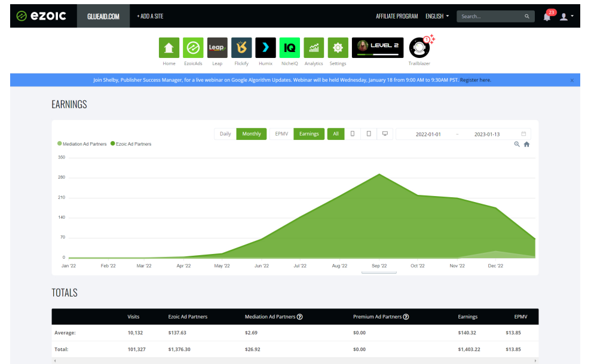This screenshot has height=364, width=591.
Task: Click the Ezoic logo
Action: (41, 16)
